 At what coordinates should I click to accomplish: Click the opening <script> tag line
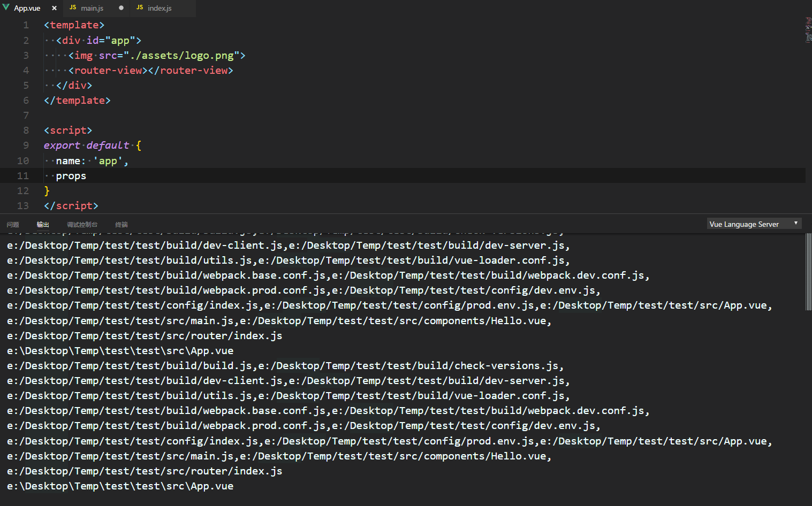68,130
